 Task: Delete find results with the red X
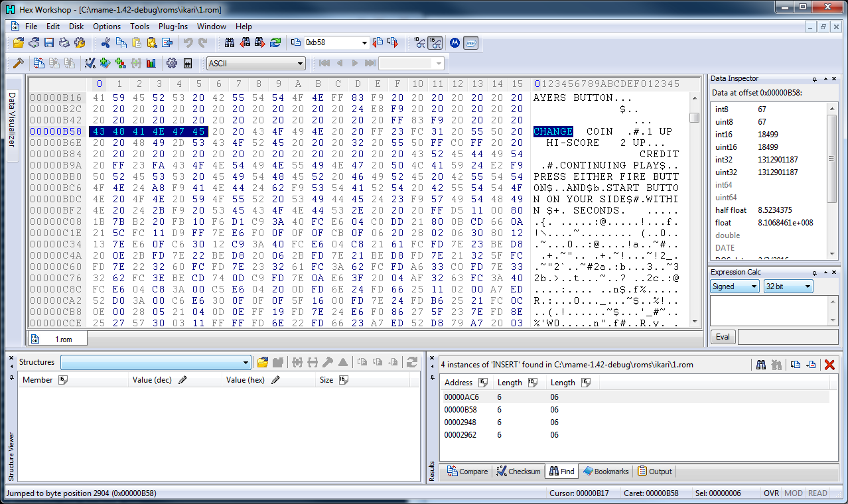(x=829, y=364)
